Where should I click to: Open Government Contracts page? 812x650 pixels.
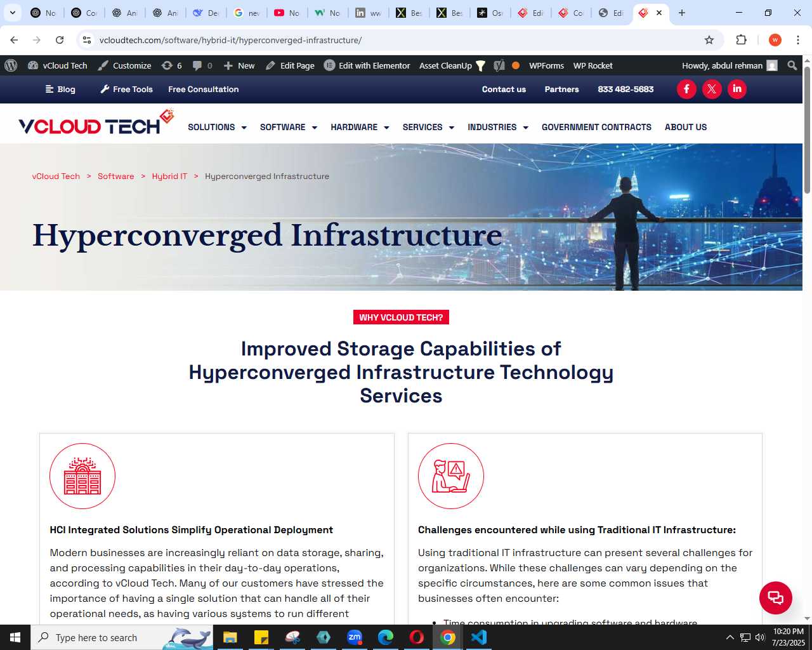click(596, 127)
